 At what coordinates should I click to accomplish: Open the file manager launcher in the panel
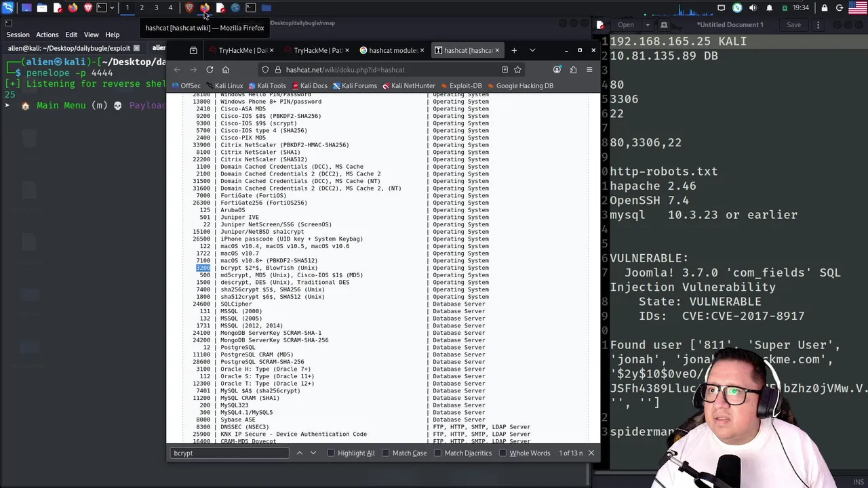click(41, 7)
